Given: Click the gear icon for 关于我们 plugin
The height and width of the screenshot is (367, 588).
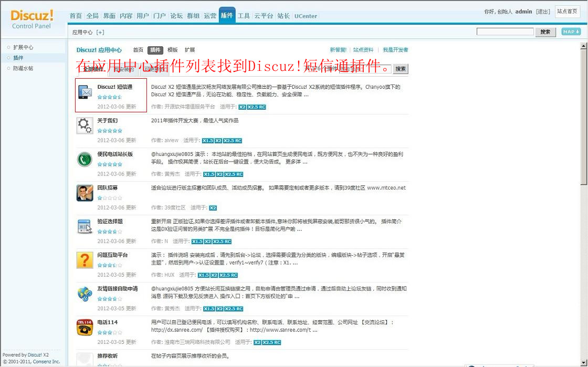Looking at the screenshot, I should [85, 125].
